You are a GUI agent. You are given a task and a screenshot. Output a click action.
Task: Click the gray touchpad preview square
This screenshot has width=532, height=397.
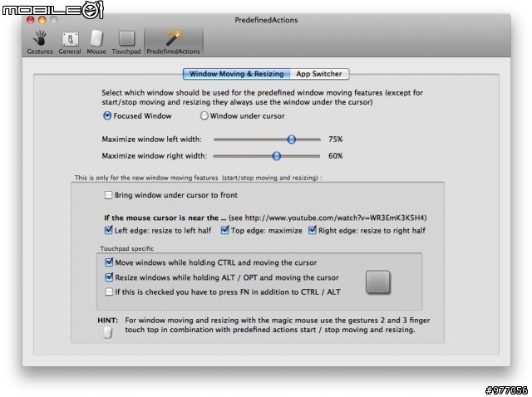378,282
